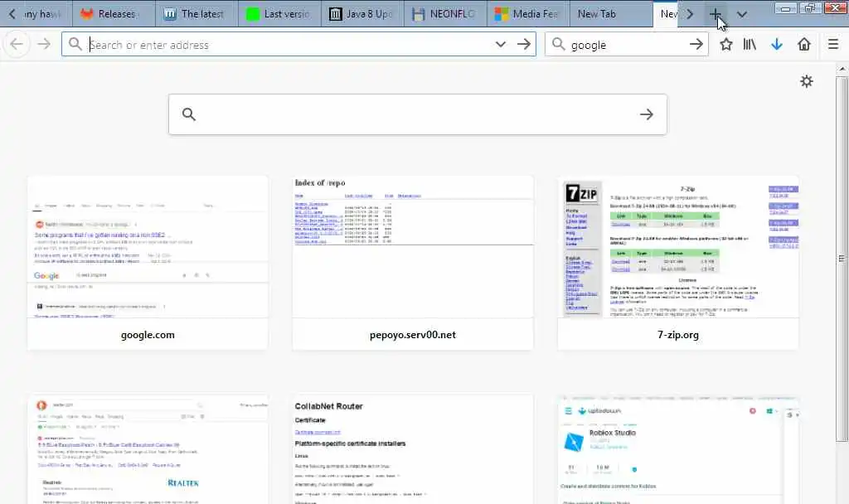Open new tab page preferences gear
849x504 pixels.
807,81
